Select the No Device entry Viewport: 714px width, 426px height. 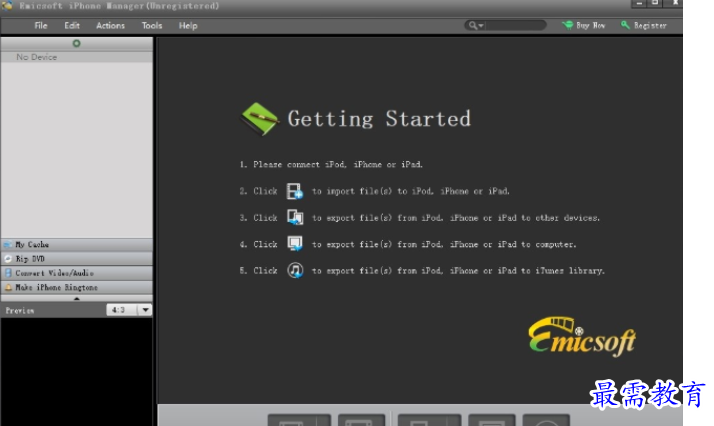coord(76,57)
